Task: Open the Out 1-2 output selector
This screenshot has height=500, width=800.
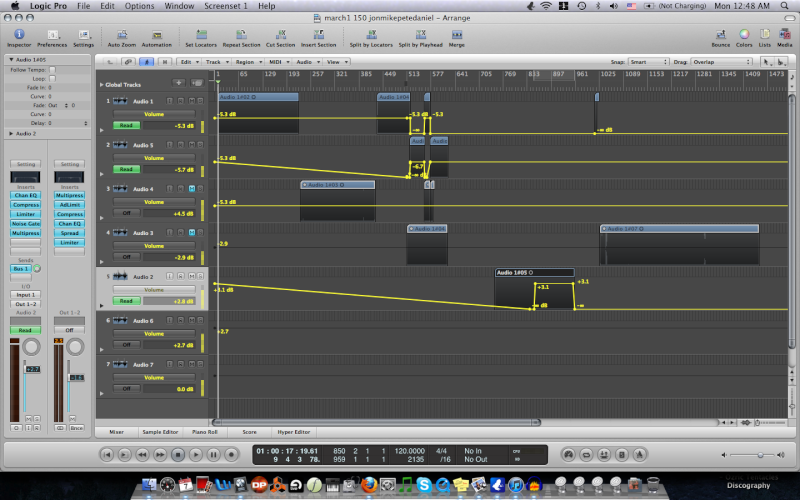Action: [x=26, y=304]
